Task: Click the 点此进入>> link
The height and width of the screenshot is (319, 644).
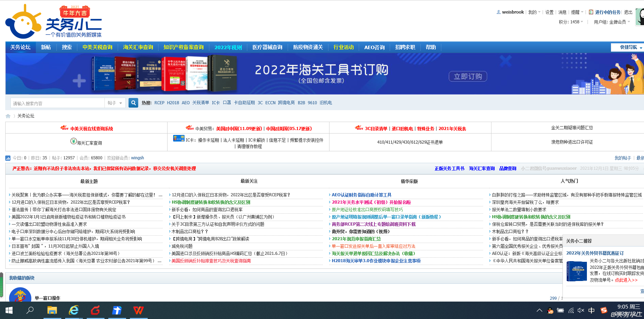Action: [626, 280]
